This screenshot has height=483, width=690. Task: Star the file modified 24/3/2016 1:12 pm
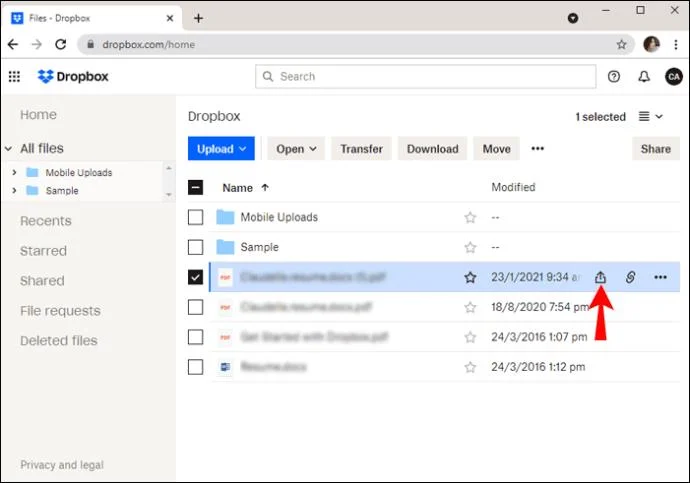(470, 367)
